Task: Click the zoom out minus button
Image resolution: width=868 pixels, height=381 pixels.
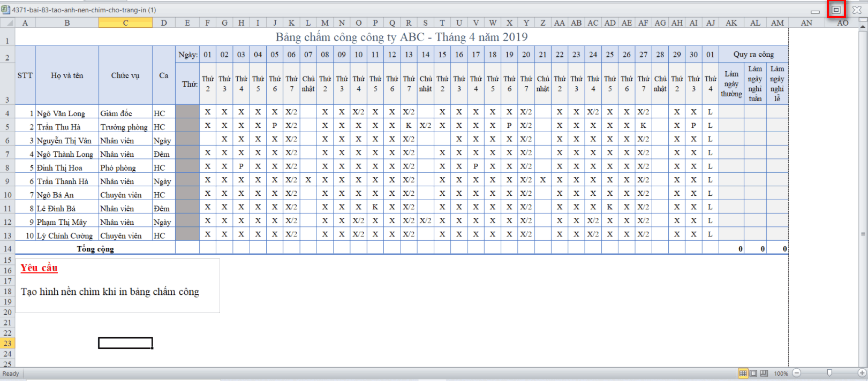Action: 797,373
